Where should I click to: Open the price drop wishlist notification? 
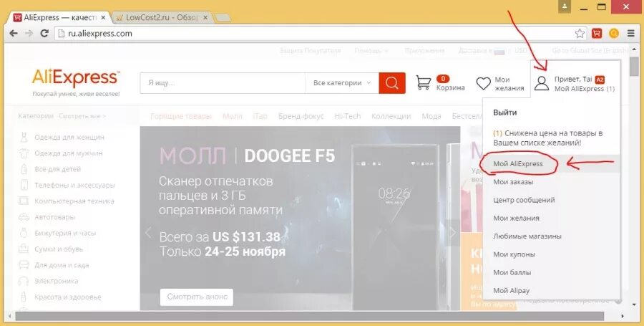[x=547, y=138]
